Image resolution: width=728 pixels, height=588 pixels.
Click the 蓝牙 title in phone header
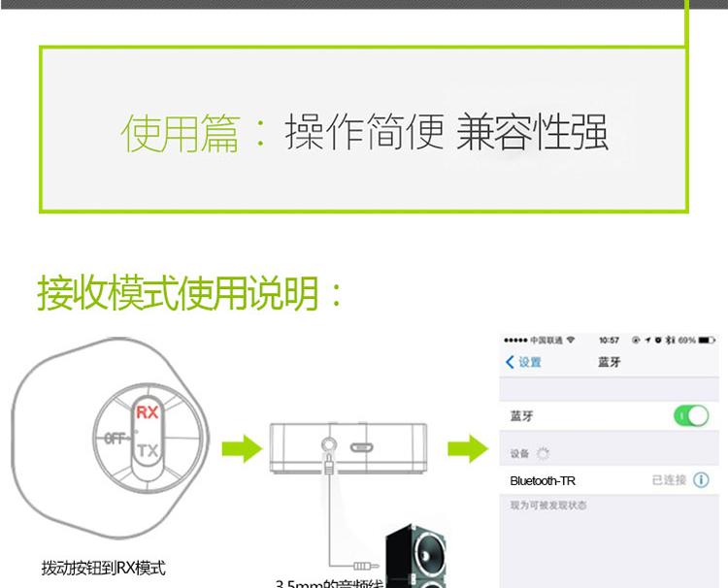point(610,362)
